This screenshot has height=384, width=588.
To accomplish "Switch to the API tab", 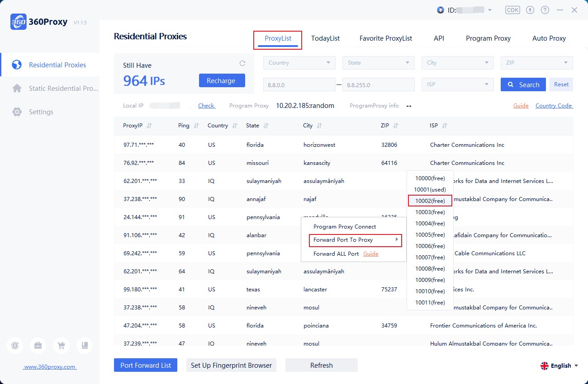I will click(439, 38).
